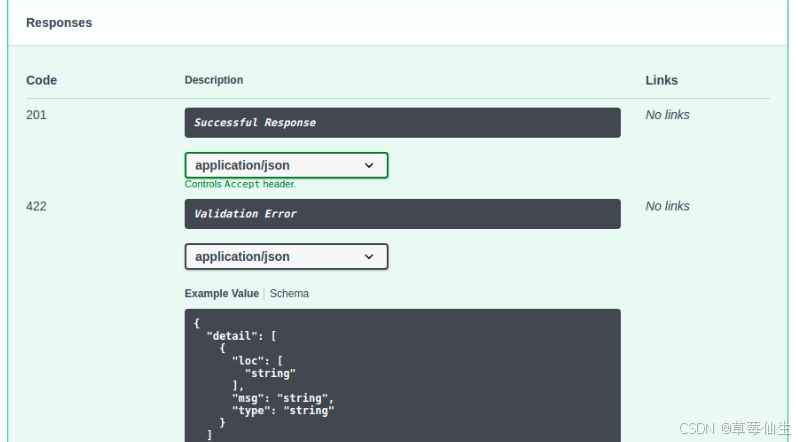Click the "type": "string" line in the example
This screenshot has width=798, height=442.
[x=283, y=410]
